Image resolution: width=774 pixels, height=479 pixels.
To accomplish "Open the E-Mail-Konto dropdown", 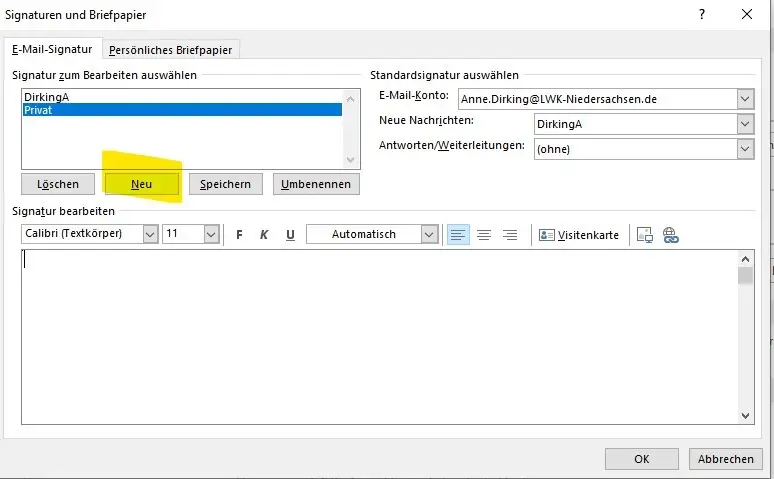I will click(745, 99).
